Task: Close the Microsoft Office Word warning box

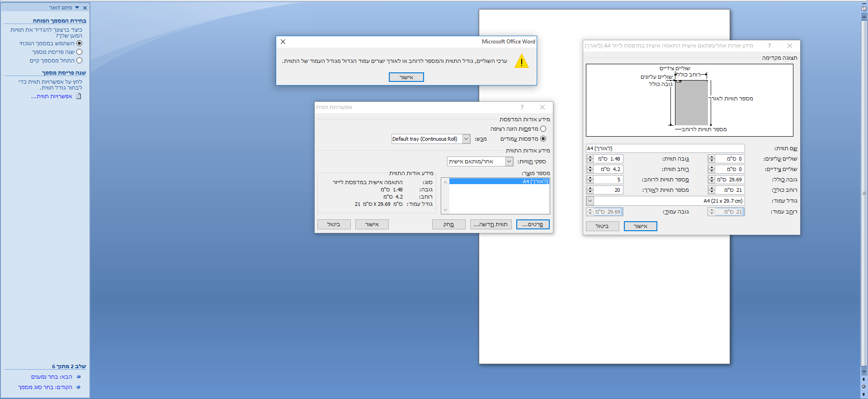Action: coord(283,42)
